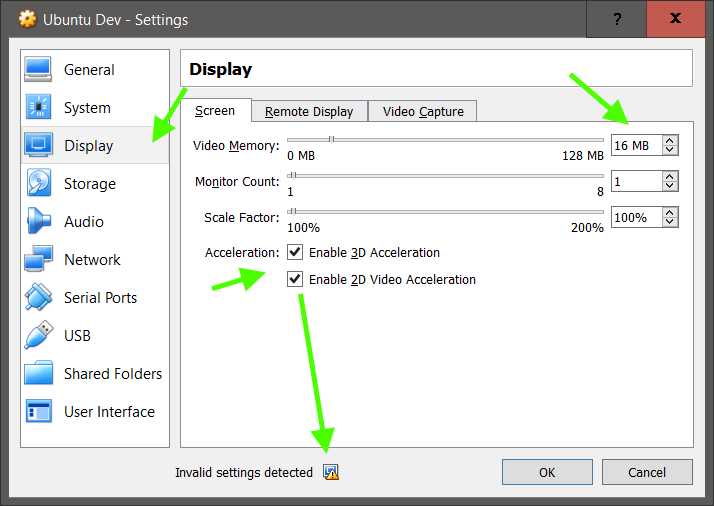Increase Scale Factor with up arrow
714x506 pixels.
click(670, 213)
